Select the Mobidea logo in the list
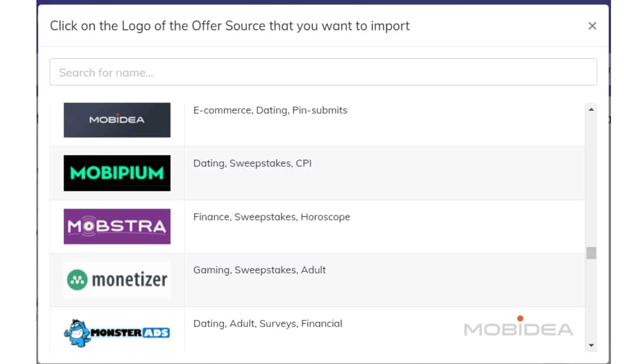The width and height of the screenshot is (624, 364). [x=117, y=120]
